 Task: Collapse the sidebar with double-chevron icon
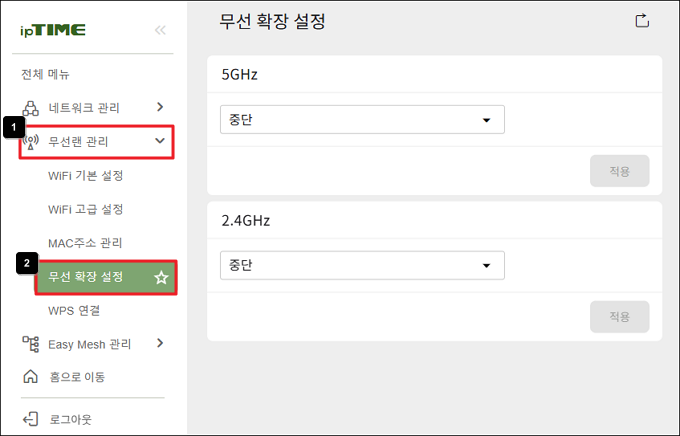[x=160, y=30]
